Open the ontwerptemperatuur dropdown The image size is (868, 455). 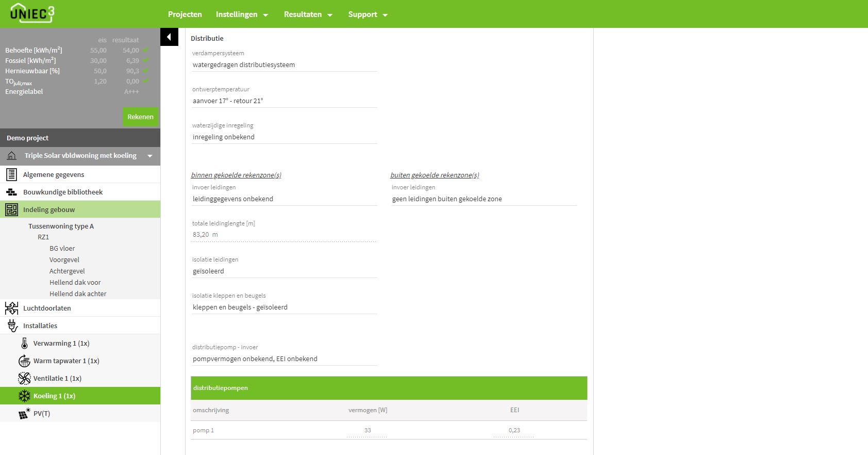coord(283,101)
